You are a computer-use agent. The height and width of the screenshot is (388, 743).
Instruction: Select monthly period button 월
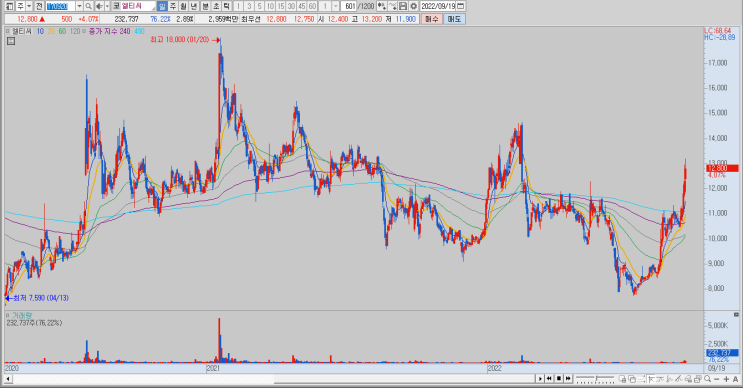click(183, 6)
